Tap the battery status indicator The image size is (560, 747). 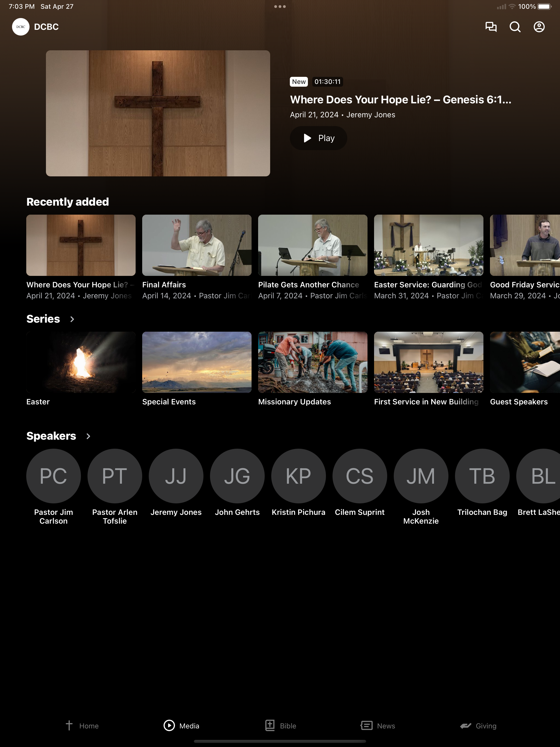(x=544, y=6)
